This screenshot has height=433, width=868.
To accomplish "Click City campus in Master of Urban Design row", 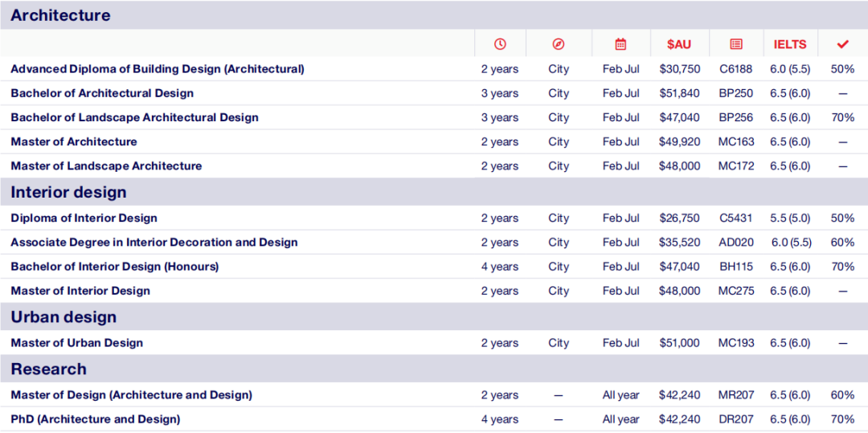I will (x=559, y=343).
